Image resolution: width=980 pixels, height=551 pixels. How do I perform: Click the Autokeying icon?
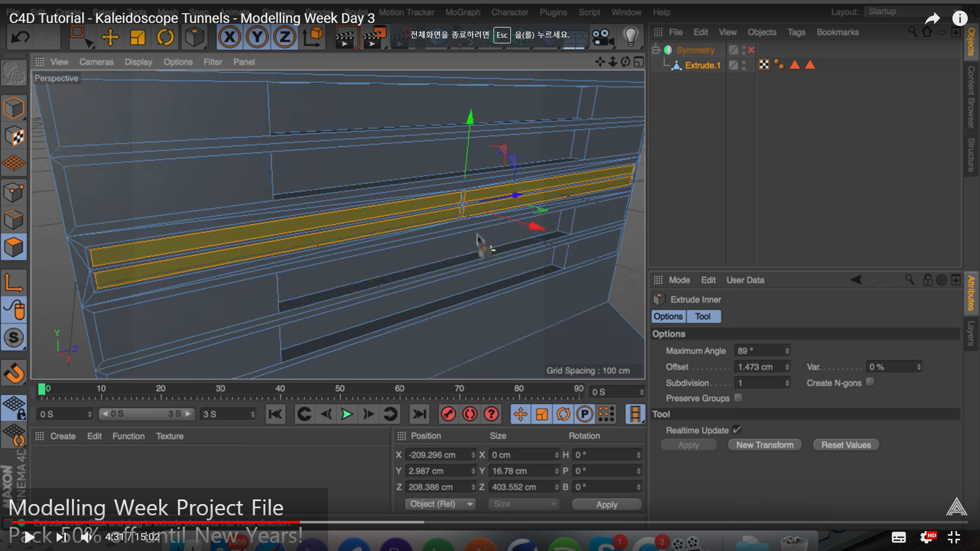470,414
